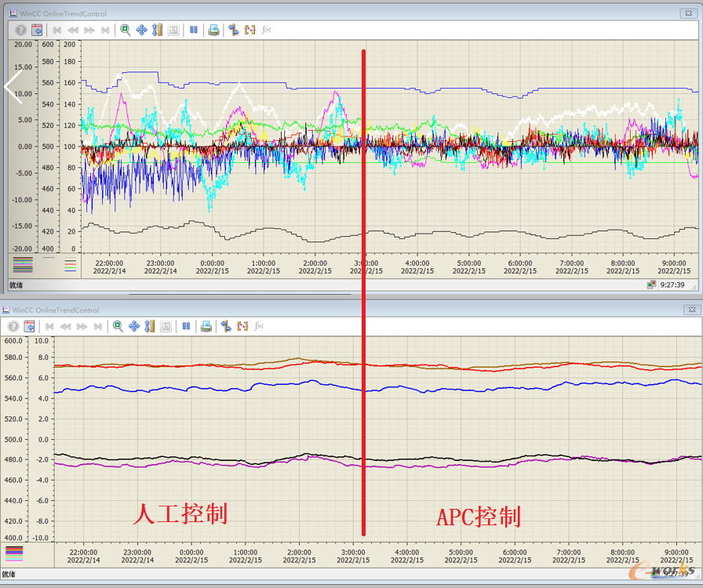Click zoom value axis ruler icon in top toolbar
The height and width of the screenshot is (588, 703).
158,30
